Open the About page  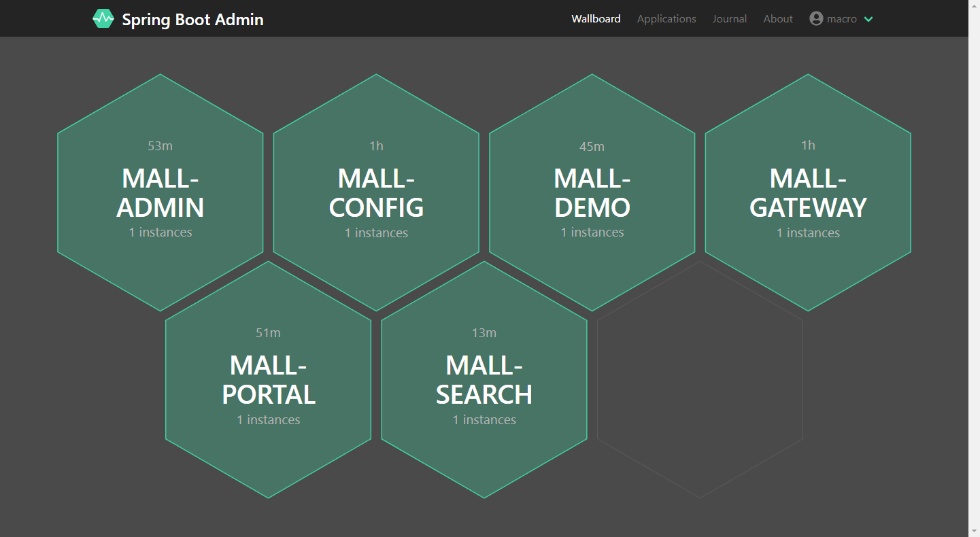click(778, 19)
